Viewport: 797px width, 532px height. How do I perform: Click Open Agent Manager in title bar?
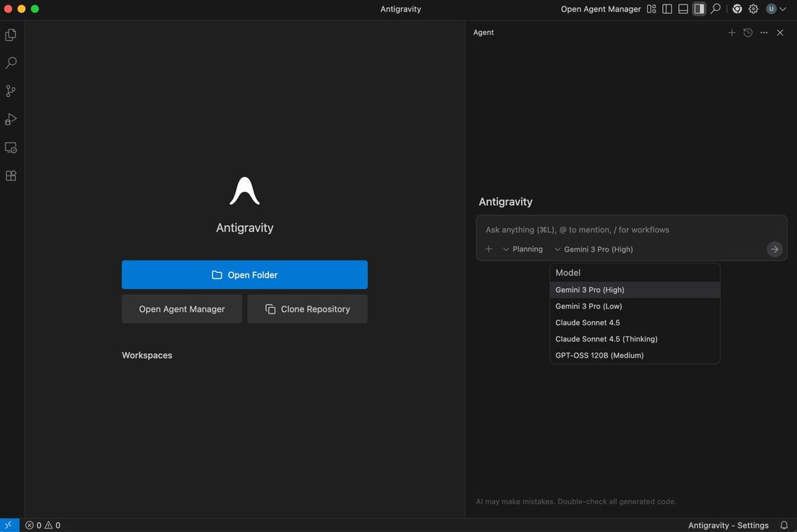click(601, 9)
